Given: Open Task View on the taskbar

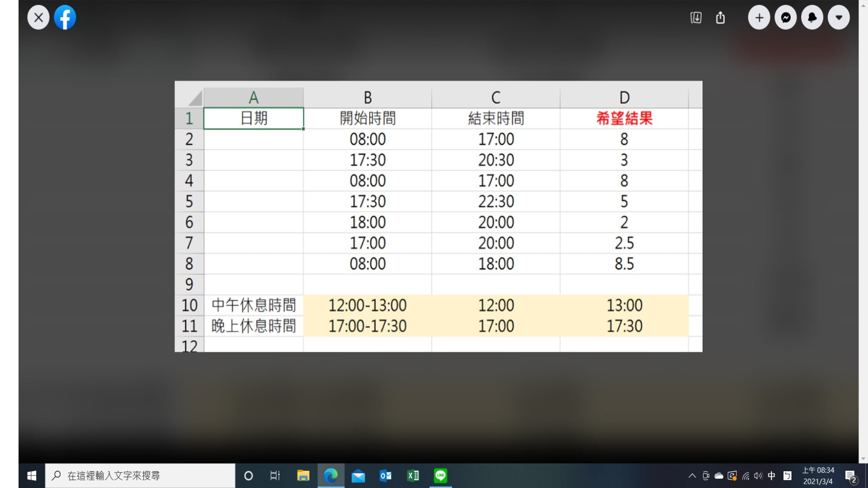Looking at the screenshot, I should [x=275, y=476].
